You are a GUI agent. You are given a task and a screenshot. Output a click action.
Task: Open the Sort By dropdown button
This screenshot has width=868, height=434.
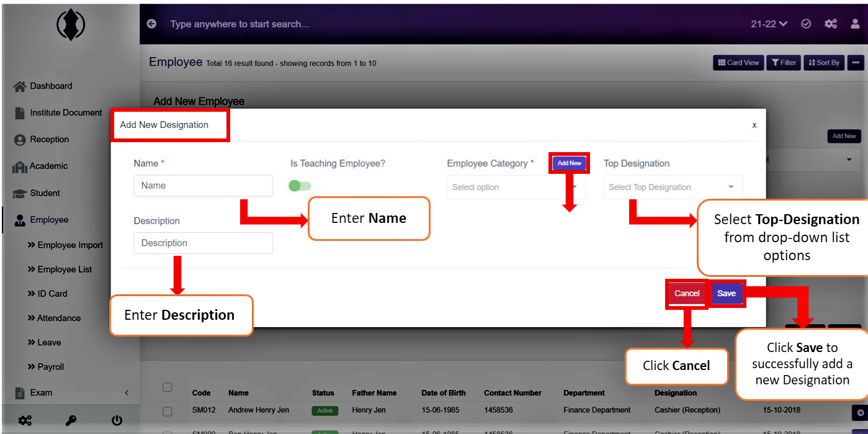click(x=825, y=63)
